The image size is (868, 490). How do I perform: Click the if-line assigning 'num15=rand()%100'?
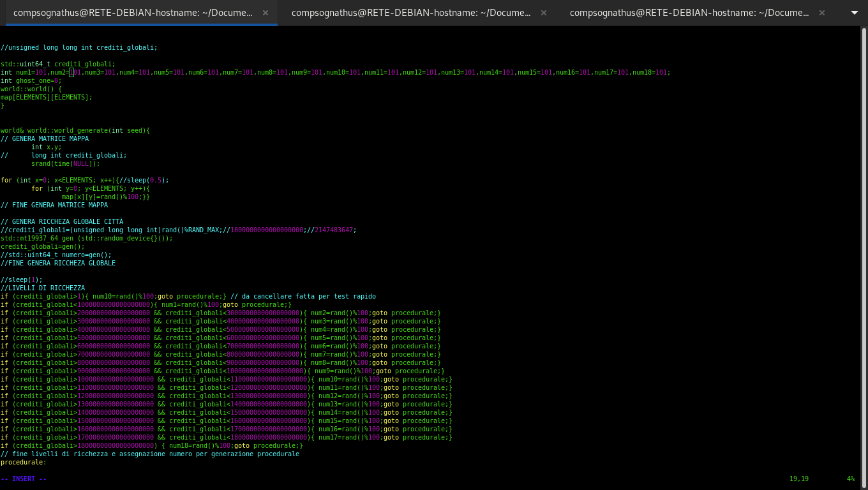coord(227,420)
